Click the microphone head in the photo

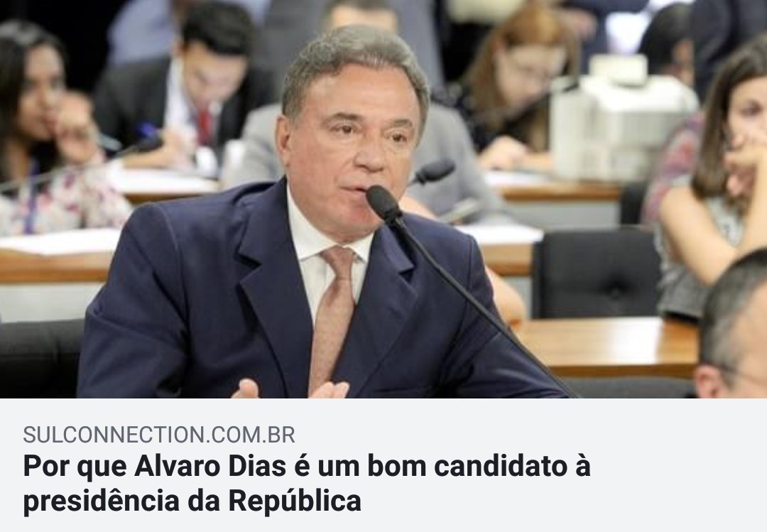(x=384, y=201)
